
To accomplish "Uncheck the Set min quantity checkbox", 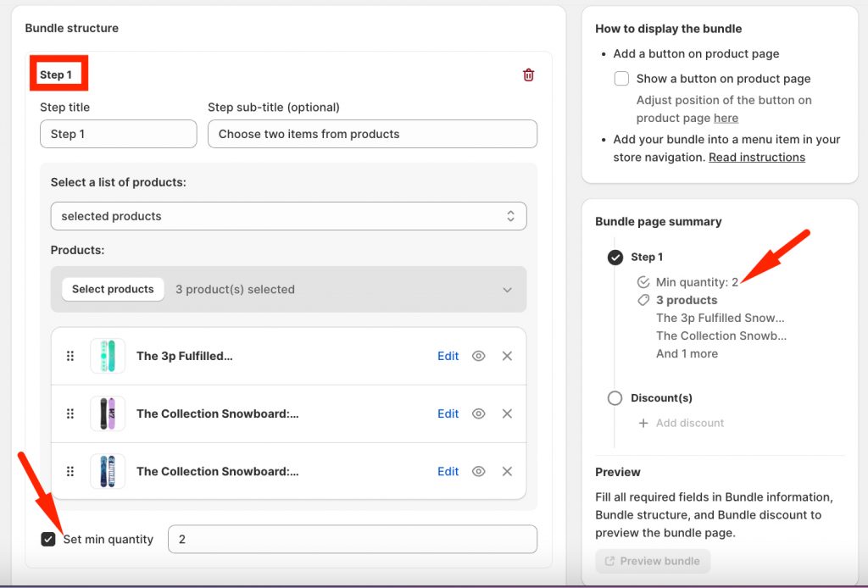I will [48, 539].
